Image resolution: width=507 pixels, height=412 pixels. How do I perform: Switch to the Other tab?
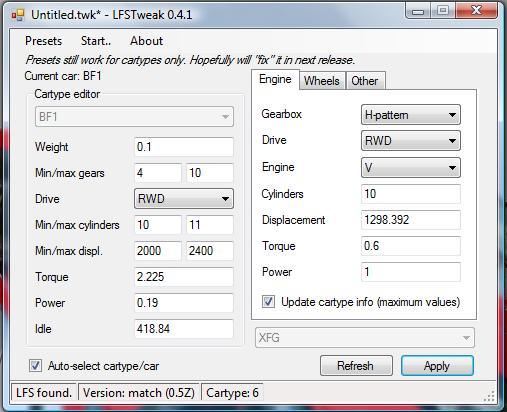365,81
